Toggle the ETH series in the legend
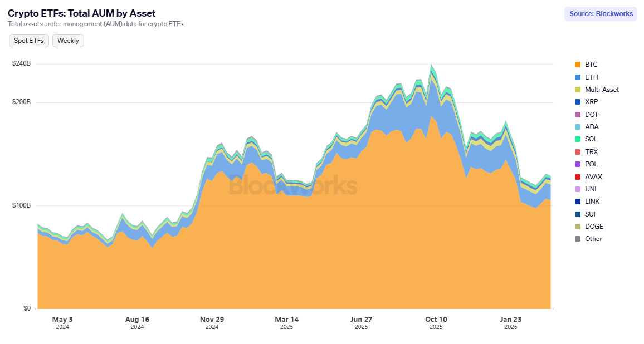The width and height of the screenshot is (644, 344). [589, 77]
